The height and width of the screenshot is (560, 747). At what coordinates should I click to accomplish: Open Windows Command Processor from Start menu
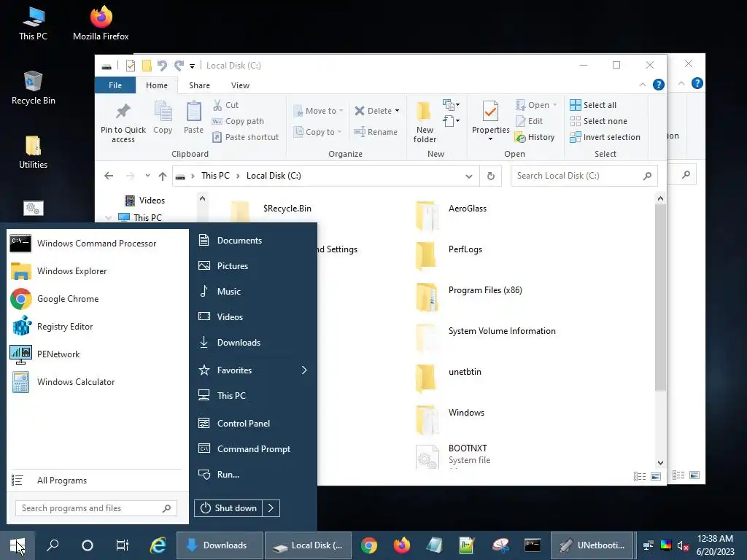(97, 244)
